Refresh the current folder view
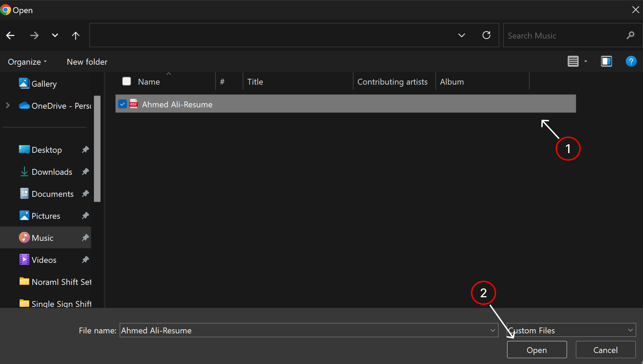The height and width of the screenshot is (364, 643). point(486,35)
